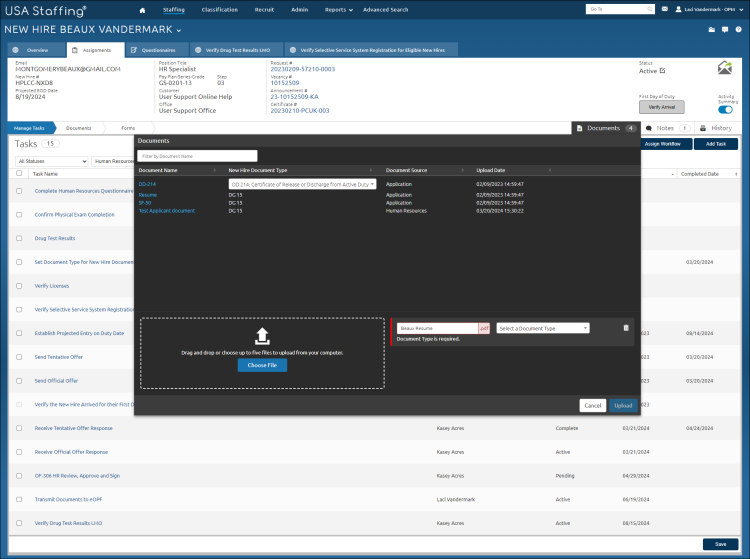The height and width of the screenshot is (559, 750).
Task: Open the Test Applicant document link
Action: tap(167, 211)
